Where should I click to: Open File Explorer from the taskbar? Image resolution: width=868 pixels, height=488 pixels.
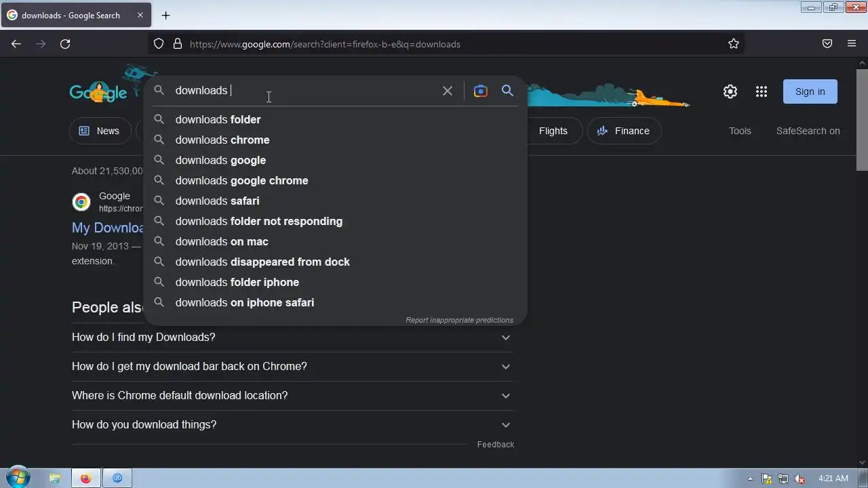(x=55, y=478)
